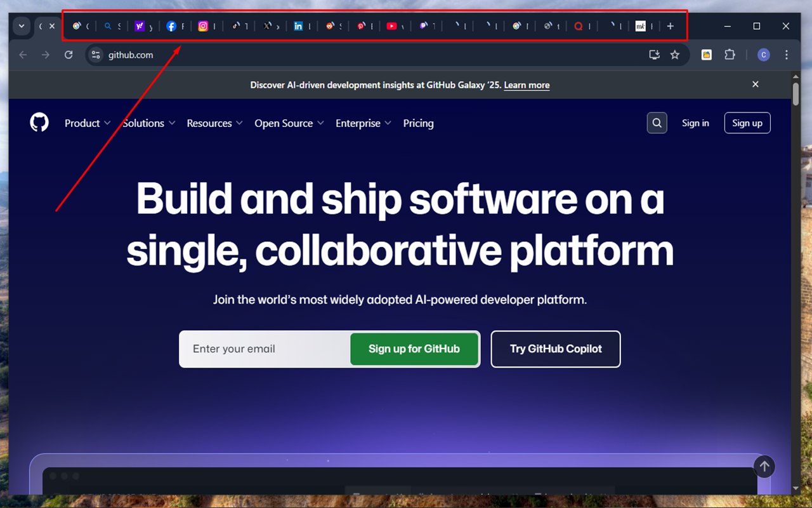This screenshot has width=812, height=508.
Task: Click the page's vertical scrollbar thumb
Action: (796, 93)
